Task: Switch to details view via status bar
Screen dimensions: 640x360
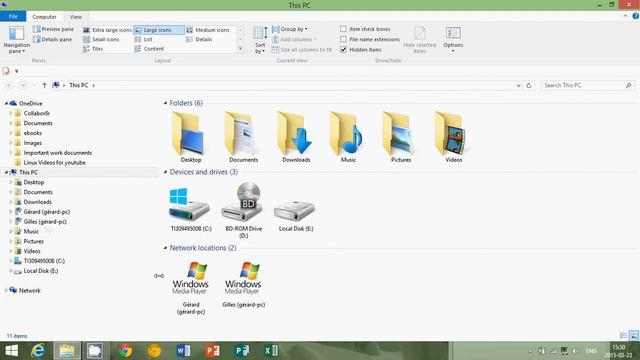Action: [623, 336]
